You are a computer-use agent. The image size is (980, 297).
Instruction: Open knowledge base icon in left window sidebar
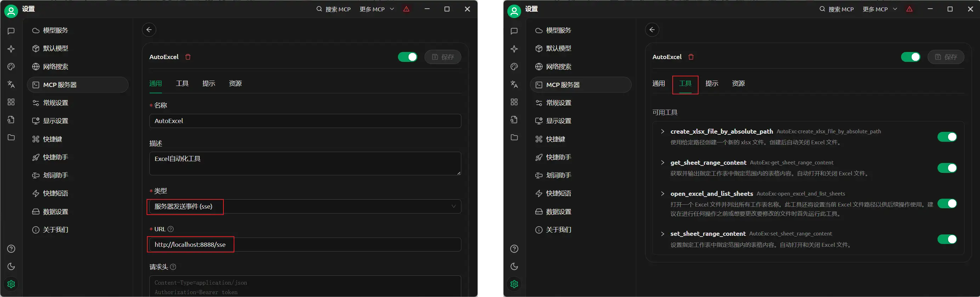point(11,120)
